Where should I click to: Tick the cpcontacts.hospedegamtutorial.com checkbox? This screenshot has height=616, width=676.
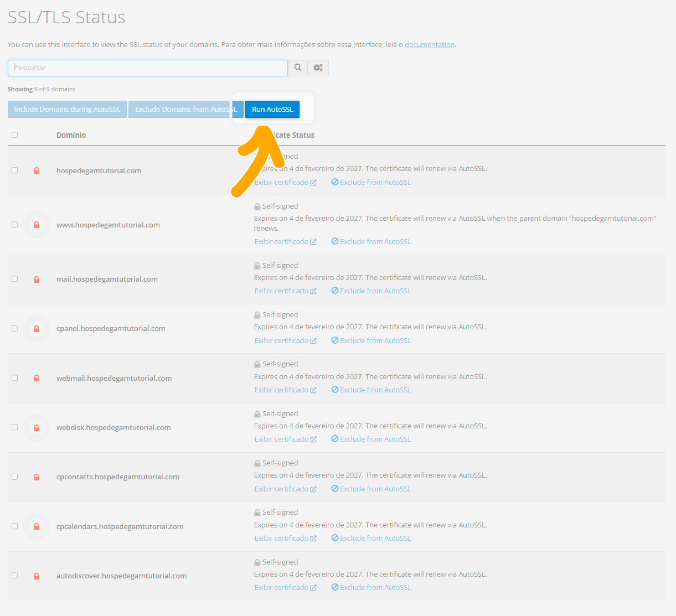coord(15,477)
